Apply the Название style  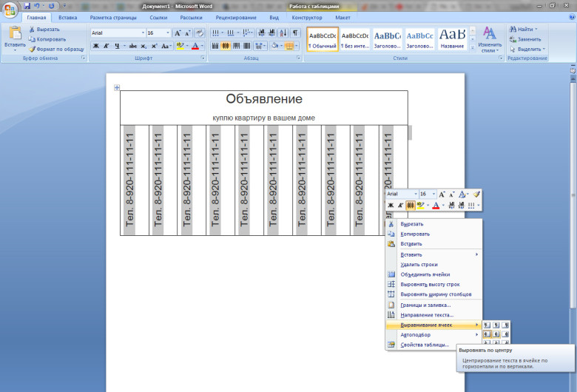coord(452,39)
